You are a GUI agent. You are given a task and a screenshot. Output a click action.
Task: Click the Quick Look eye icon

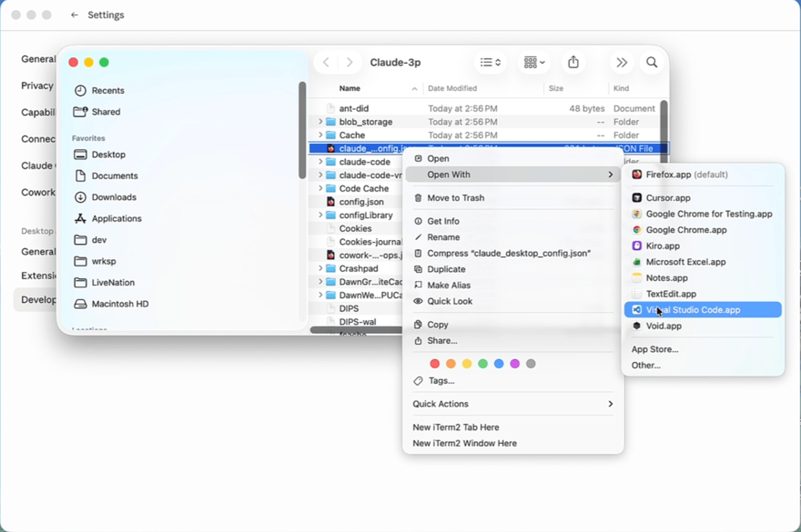coord(418,301)
